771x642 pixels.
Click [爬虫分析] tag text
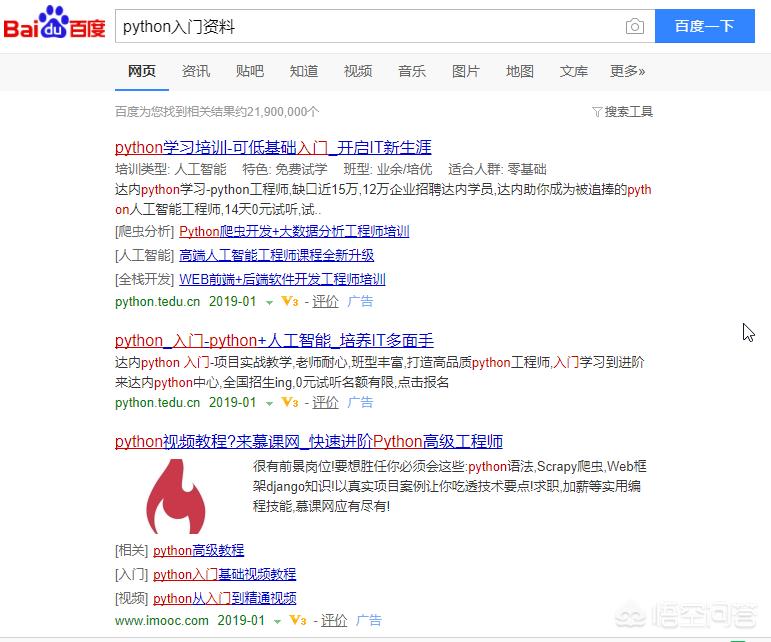[x=145, y=231]
